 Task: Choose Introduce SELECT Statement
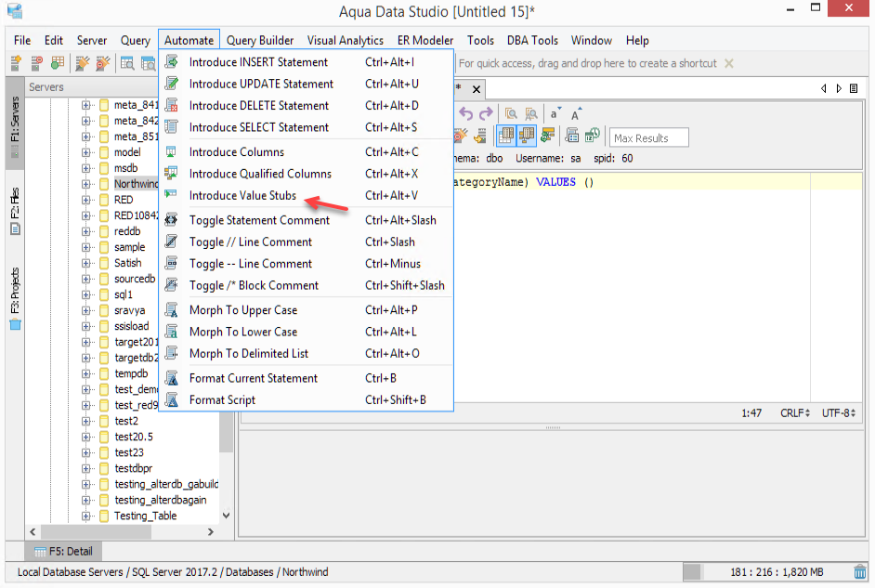(306, 127)
